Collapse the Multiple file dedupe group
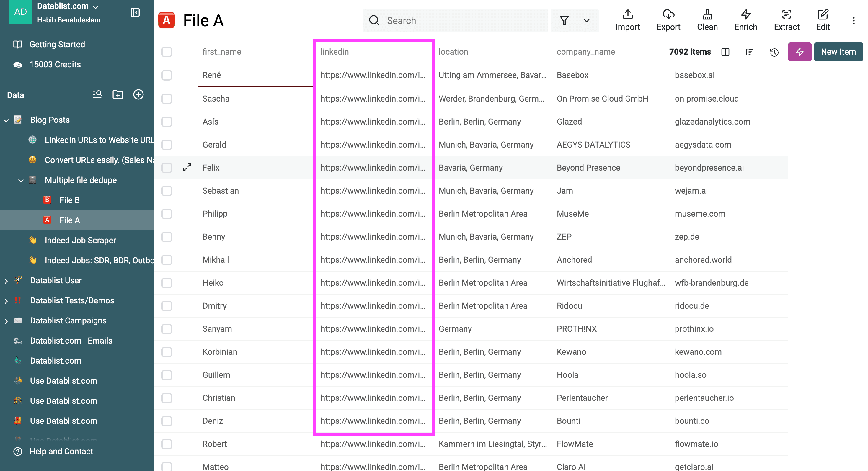868x471 pixels. [x=21, y=180]
